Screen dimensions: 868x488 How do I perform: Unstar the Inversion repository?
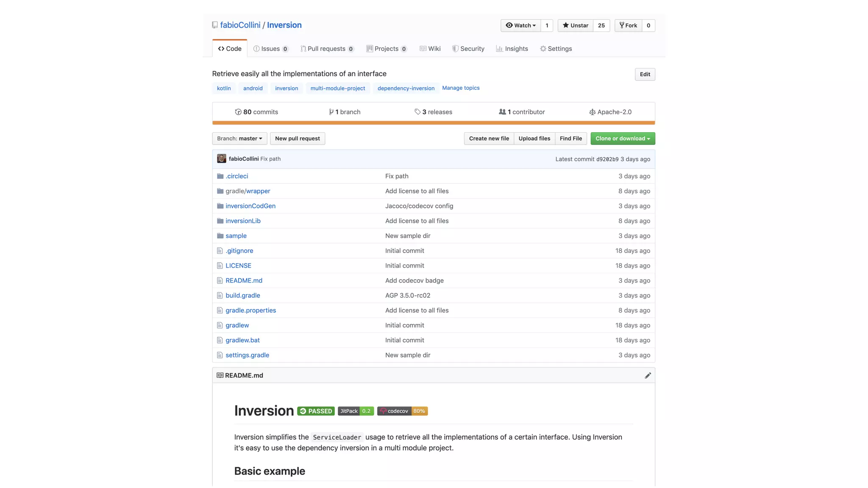pos(575,25)
